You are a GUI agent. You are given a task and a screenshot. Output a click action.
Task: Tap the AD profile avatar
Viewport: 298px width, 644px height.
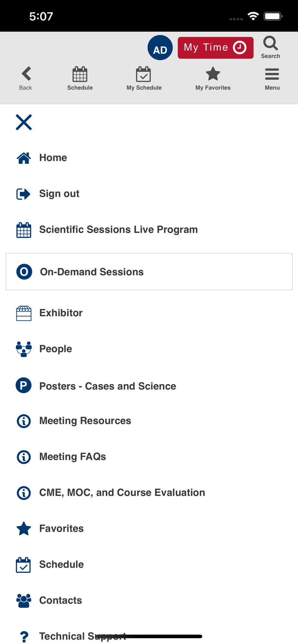160,48
